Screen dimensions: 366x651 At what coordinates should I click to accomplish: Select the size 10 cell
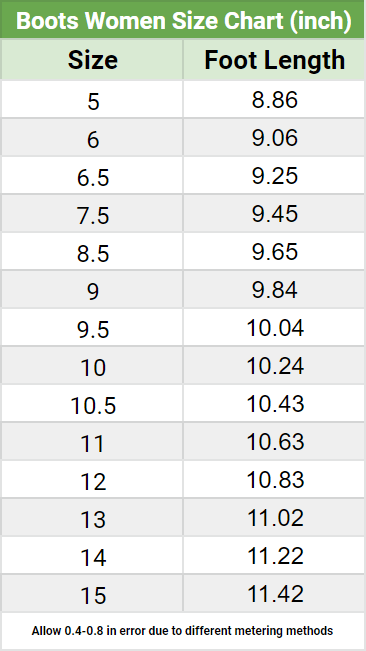click(92, 366)
